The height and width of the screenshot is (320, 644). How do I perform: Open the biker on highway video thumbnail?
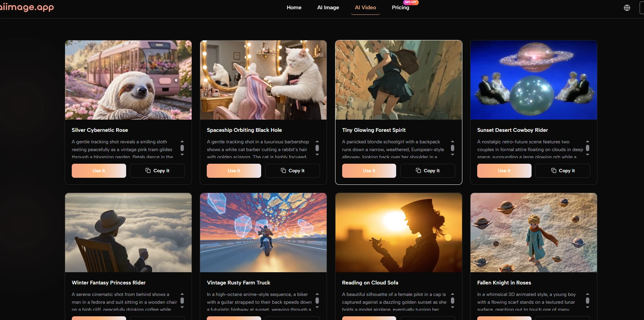263,233
